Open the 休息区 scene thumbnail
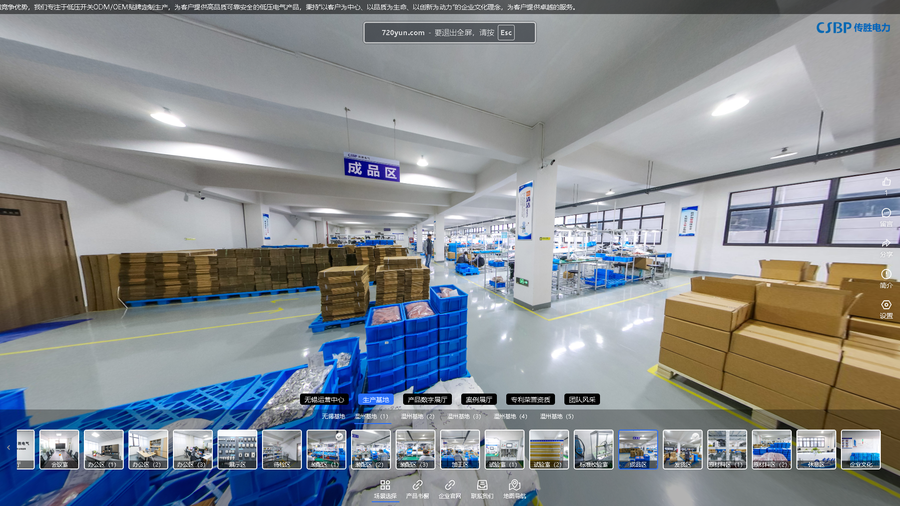Image resolution: width=900 pixels, height=506 pixels. [816, 450]
